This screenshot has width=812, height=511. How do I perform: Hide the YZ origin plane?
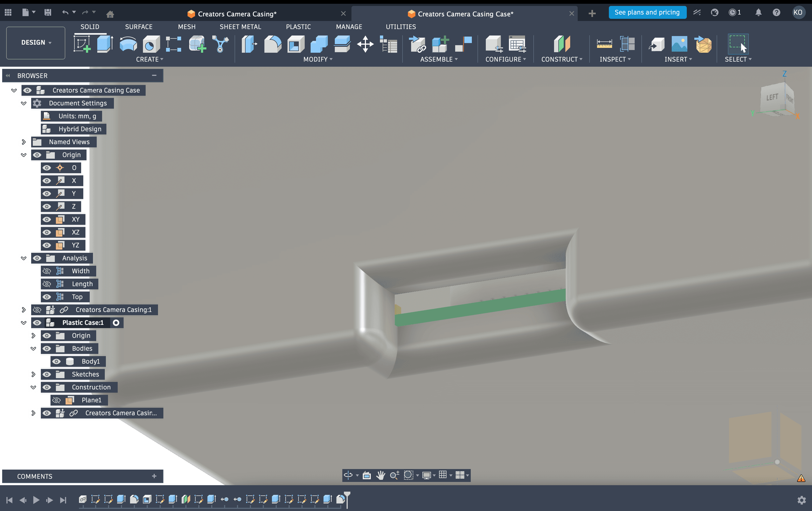coord(47,245)
